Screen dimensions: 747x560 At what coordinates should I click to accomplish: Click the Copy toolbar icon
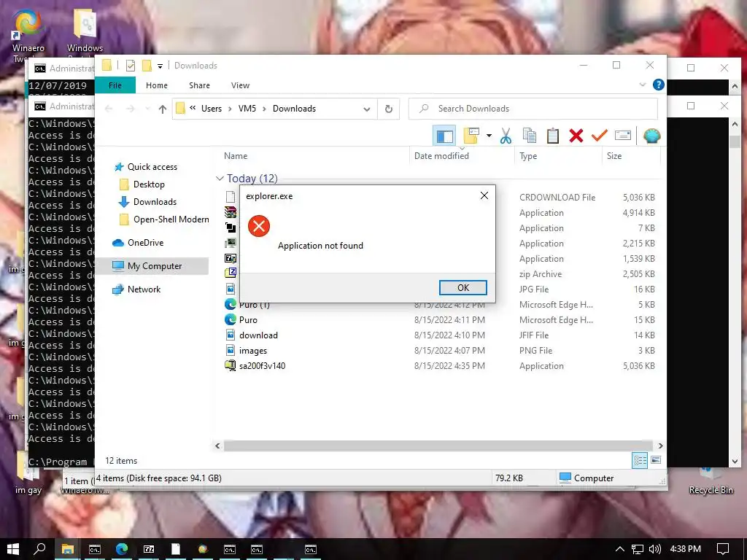coord(530,136)
